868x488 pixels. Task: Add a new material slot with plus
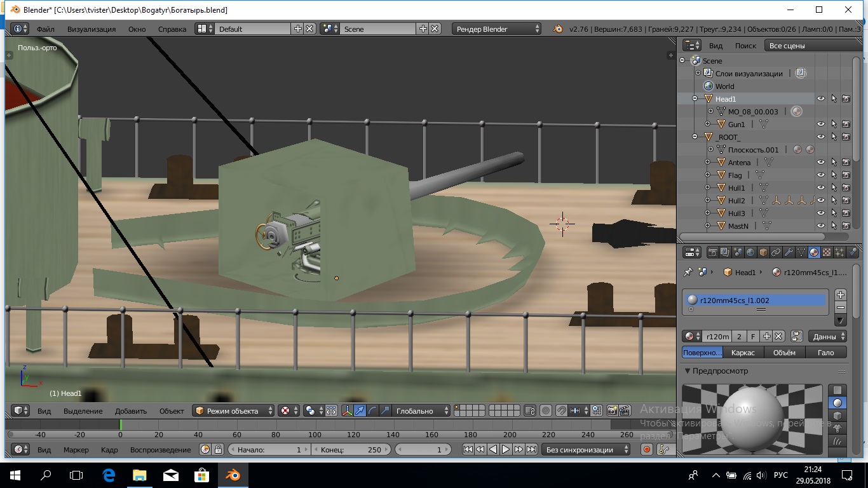(841, 294)
